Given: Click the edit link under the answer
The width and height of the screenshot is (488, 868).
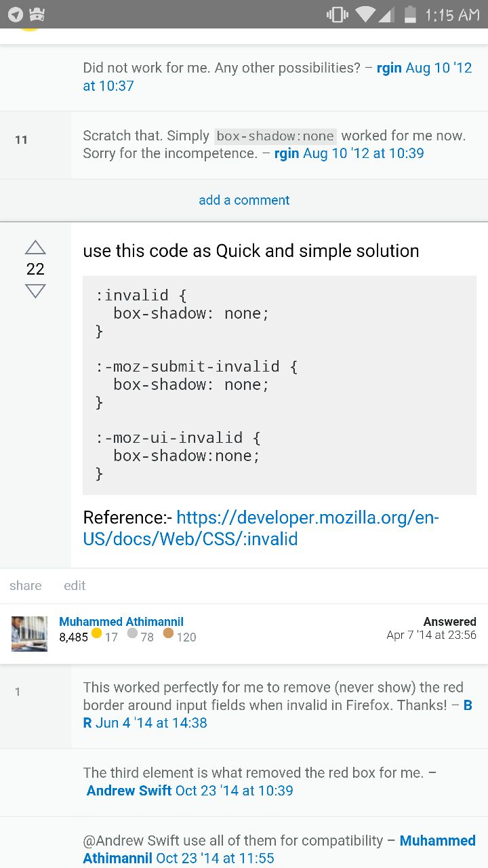Looking at the screenshot, I should 75,585.
